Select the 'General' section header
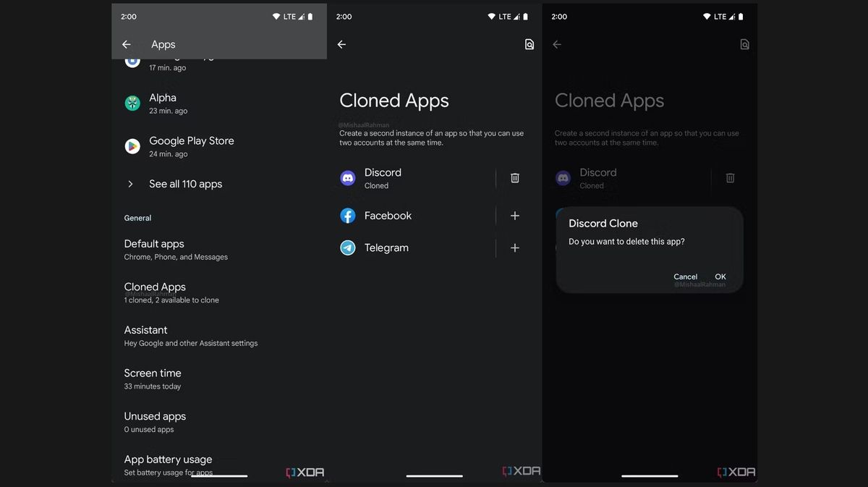Screen dimensions: 868x487 (x=137, y=218)
